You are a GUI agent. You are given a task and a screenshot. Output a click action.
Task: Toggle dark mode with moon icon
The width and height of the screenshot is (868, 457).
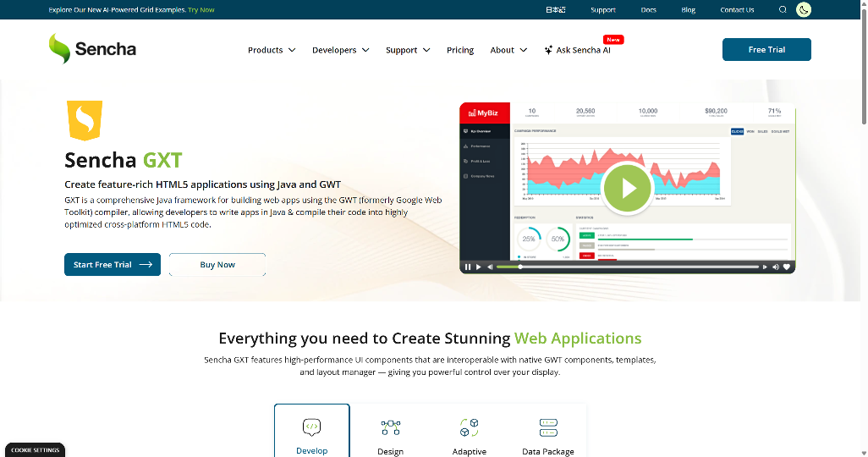coord(804,10)
